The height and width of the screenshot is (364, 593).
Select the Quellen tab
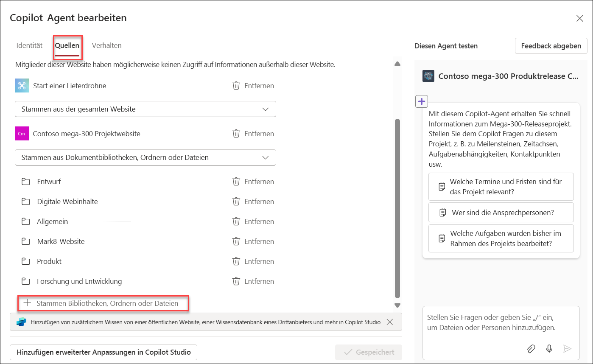point(67,45)
